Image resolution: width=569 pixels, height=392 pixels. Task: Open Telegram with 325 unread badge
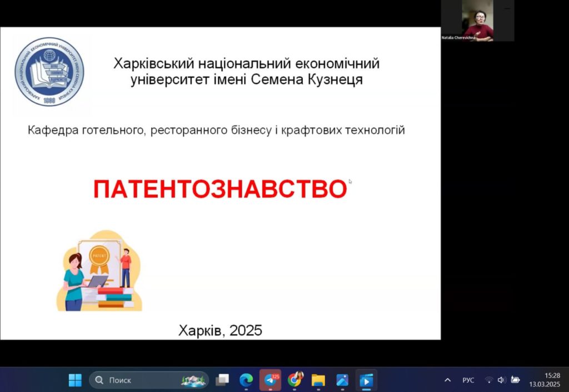click(x=271, y=380)
